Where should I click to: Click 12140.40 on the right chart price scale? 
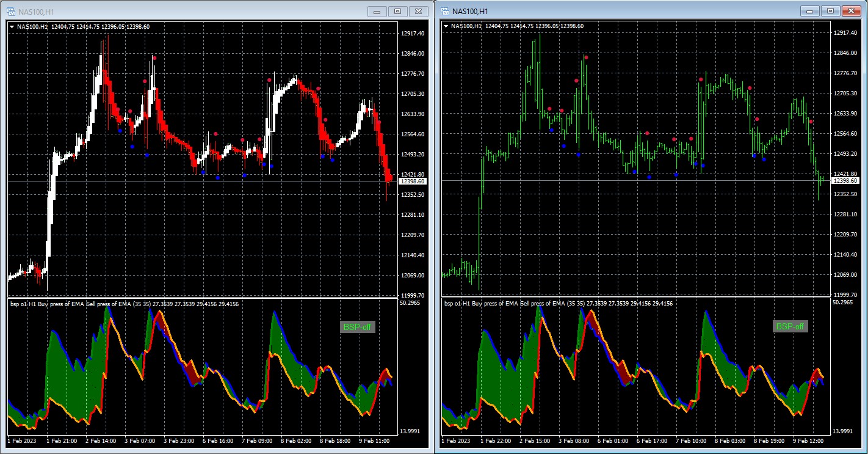847,255
